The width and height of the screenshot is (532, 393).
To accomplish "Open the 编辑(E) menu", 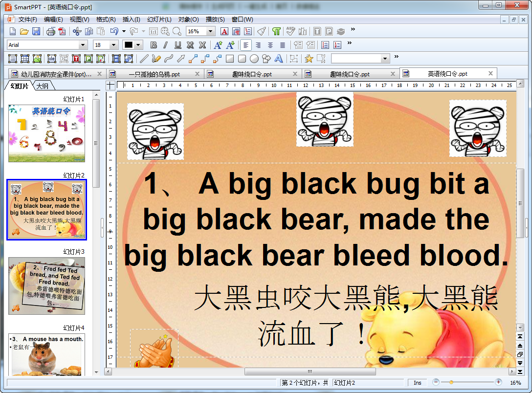I will point(53,20).
